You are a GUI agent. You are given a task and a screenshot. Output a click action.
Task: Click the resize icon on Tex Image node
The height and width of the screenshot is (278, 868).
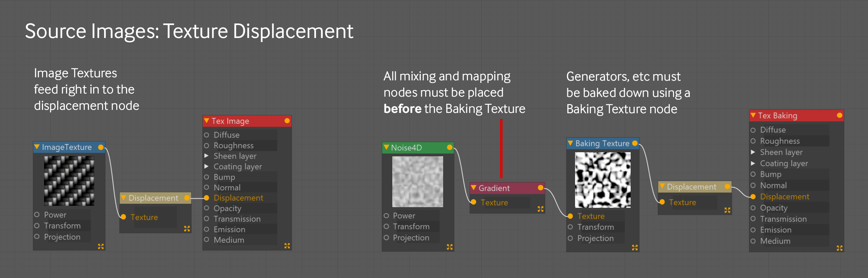287,246
